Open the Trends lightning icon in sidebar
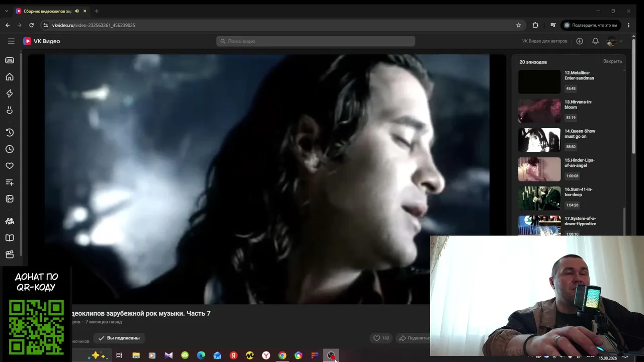 pyautogui.click(x=10, y=94)
